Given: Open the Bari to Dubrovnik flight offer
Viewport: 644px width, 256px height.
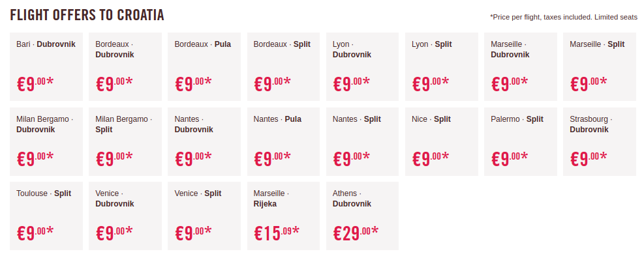Looking at the screenshot, I should (46, 67).
